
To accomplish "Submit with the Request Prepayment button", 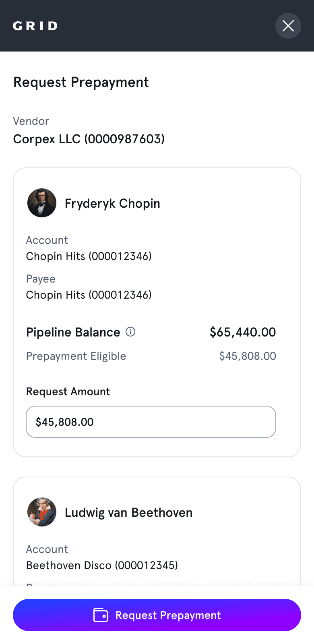I will pyautogui.click(x=157, y=615).
